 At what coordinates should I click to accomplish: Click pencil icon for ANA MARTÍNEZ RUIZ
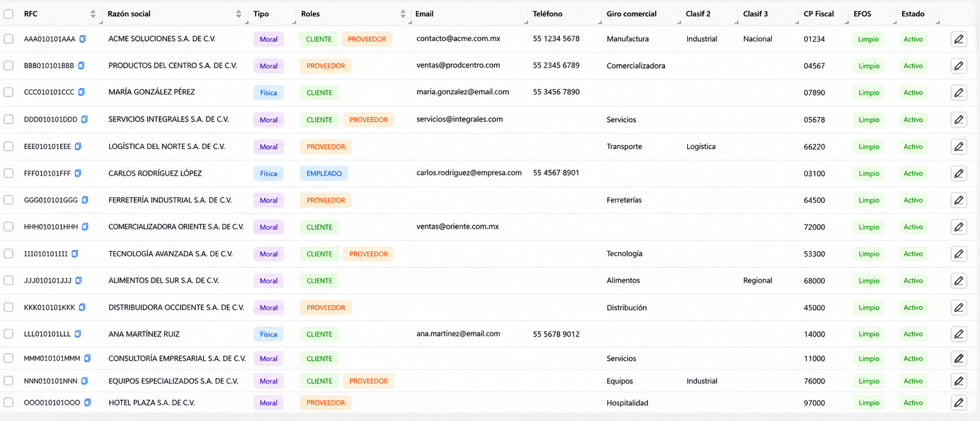click(958, 334)
